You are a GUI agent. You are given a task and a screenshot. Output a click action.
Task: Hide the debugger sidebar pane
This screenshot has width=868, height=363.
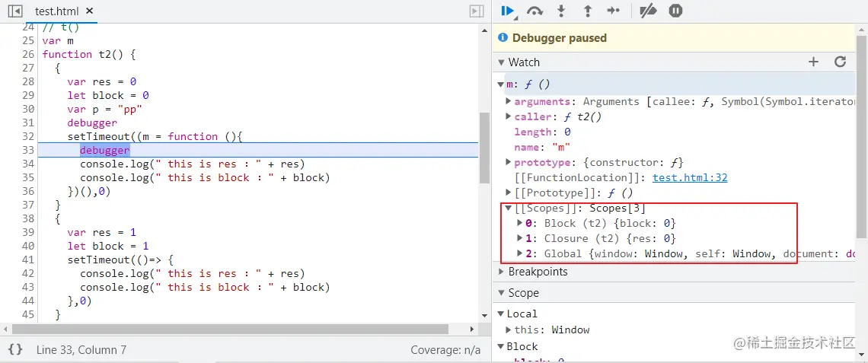476,11
